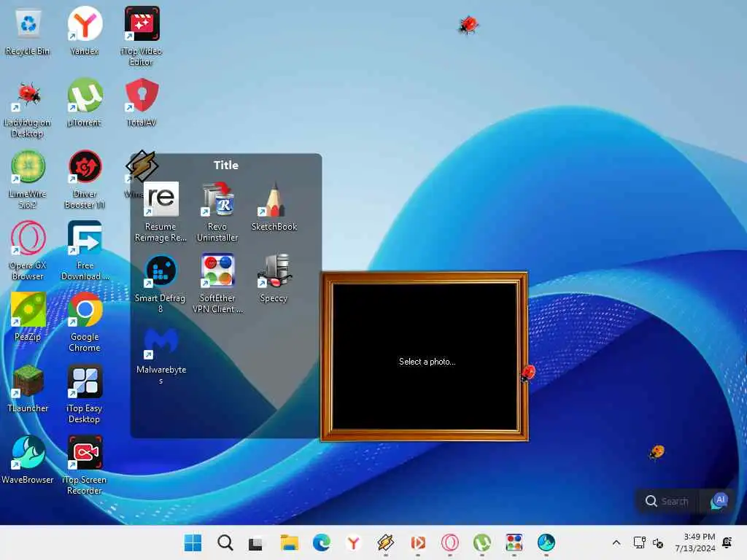747x560 pixels.
Task: Click the Driver Booster 11 icon
Action: [85, 167]
